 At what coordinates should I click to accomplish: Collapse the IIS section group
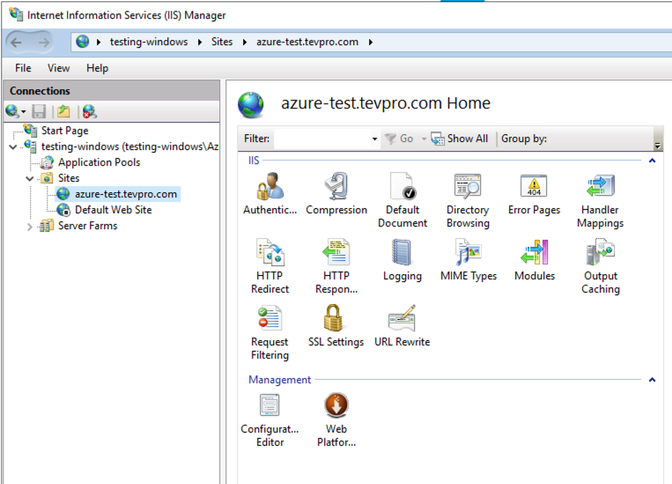(x=652, y=161)
